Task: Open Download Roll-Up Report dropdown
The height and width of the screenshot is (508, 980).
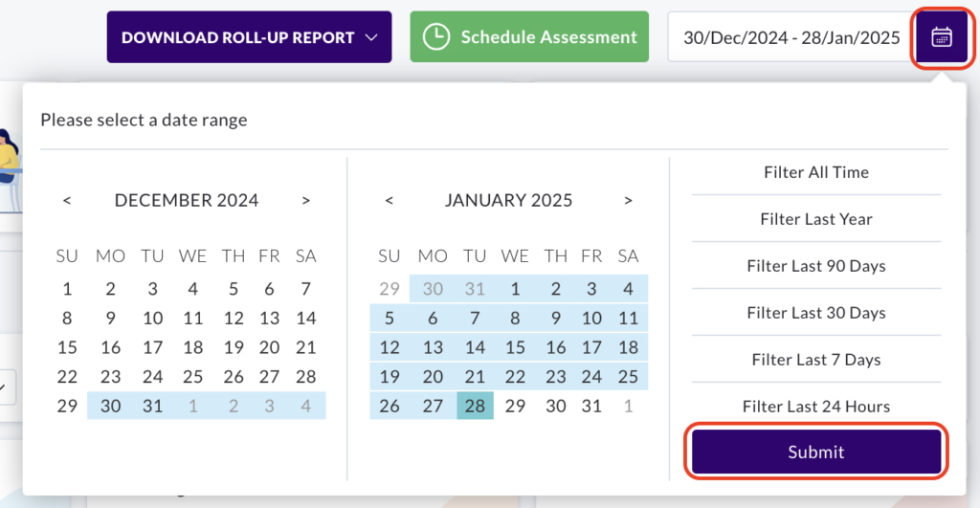Action: (x=249, y=37)
